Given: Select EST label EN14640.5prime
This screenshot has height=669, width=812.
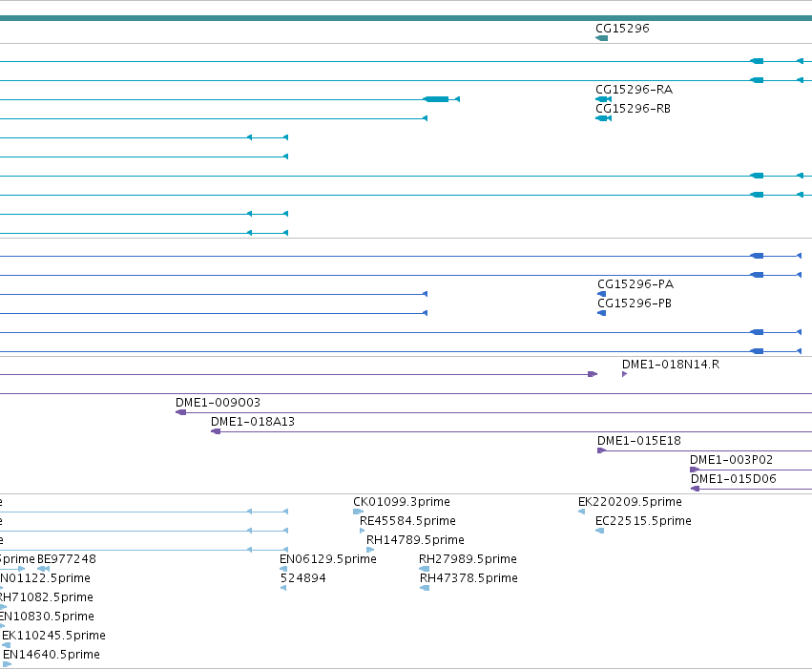Looking at the screenshot, I should point(52,655).
